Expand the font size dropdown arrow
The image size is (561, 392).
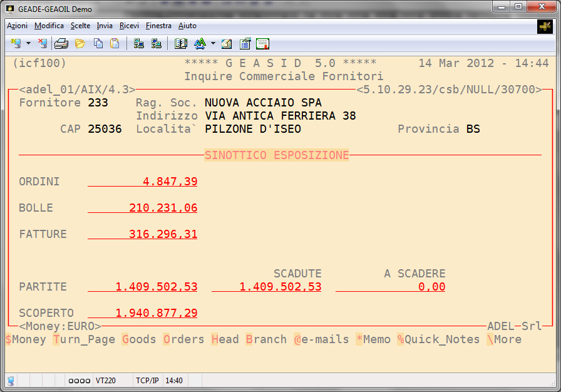[213, 44]
